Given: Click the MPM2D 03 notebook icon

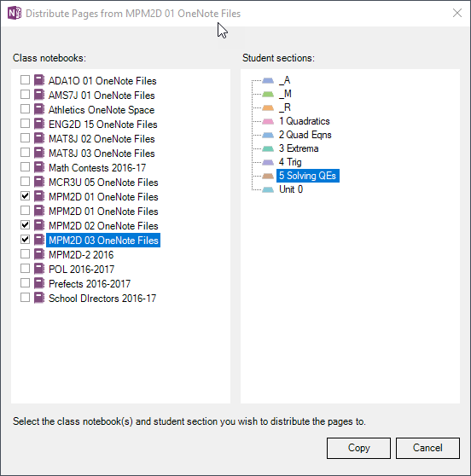Looking at the screenshot, I should 39,240.
